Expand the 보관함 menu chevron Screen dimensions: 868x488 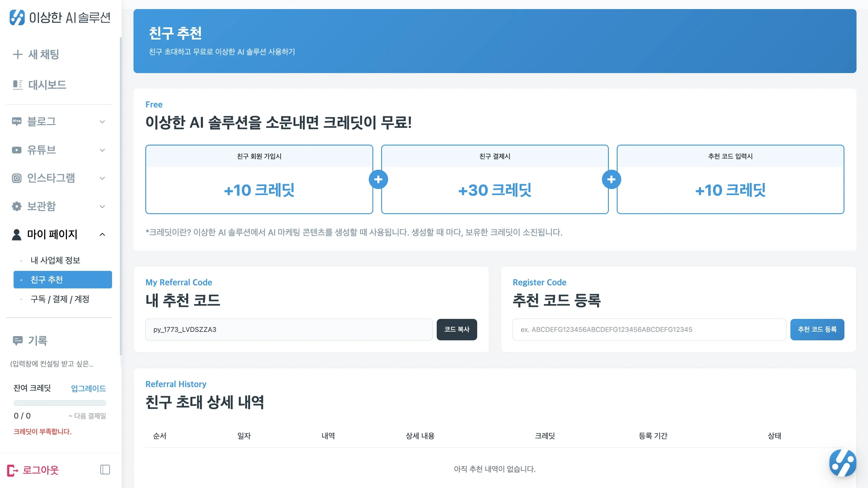(x=102, y=207)
